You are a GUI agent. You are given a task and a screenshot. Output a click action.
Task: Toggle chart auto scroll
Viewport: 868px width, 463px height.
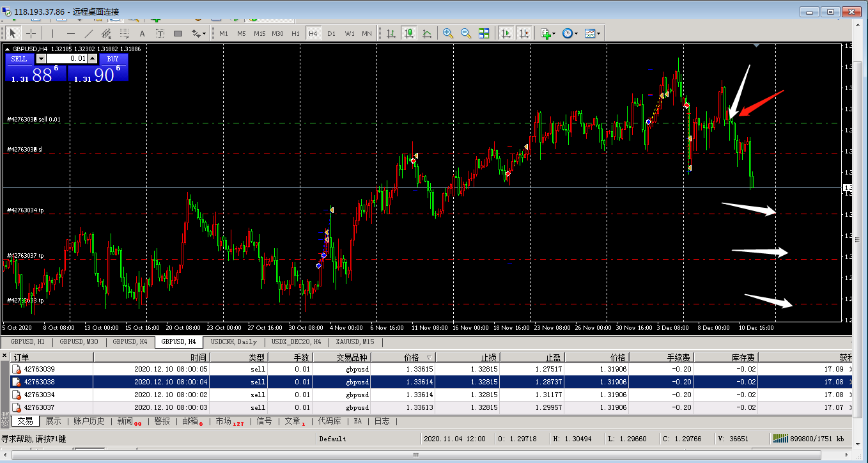506,33
